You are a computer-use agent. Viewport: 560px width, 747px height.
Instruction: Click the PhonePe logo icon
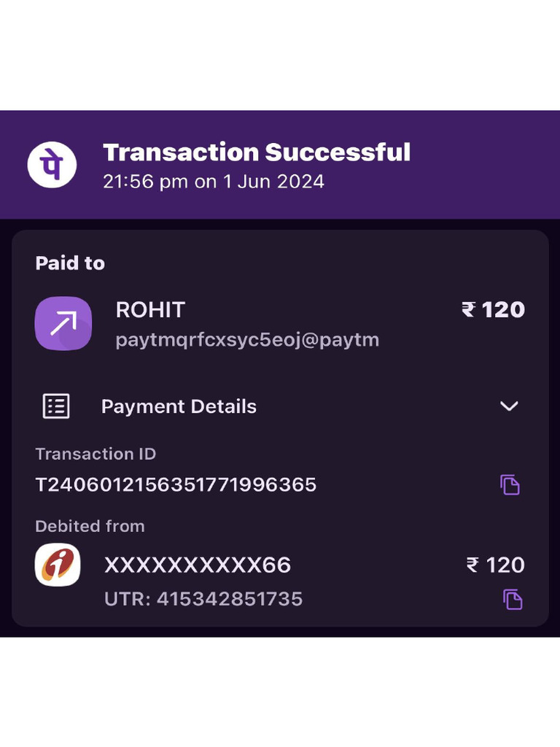[52, 164]
